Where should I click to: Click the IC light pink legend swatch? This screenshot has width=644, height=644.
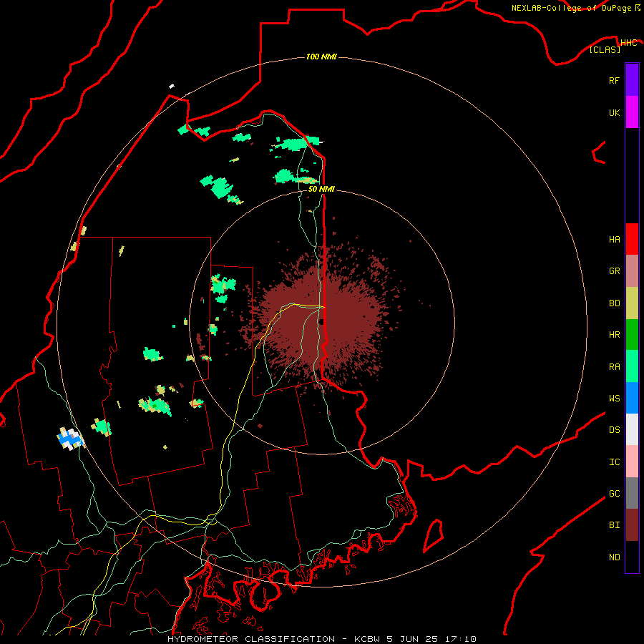(632, 462)
